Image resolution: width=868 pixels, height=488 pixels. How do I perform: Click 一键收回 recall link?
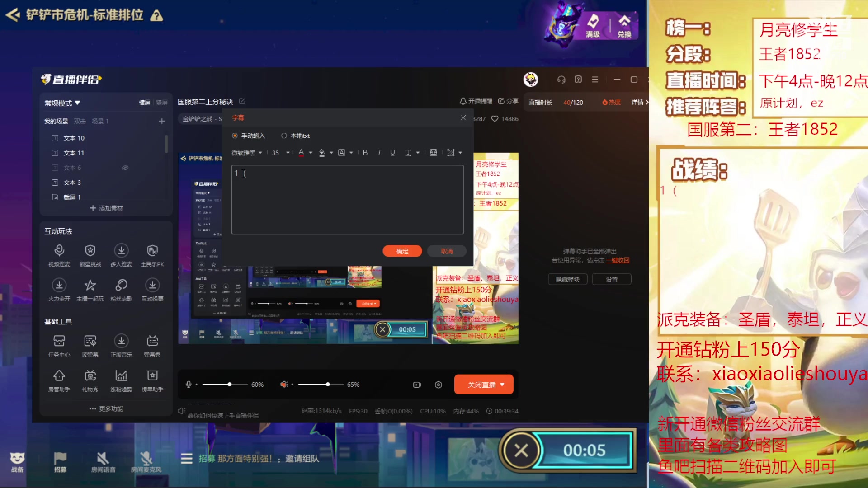(618, 260)
